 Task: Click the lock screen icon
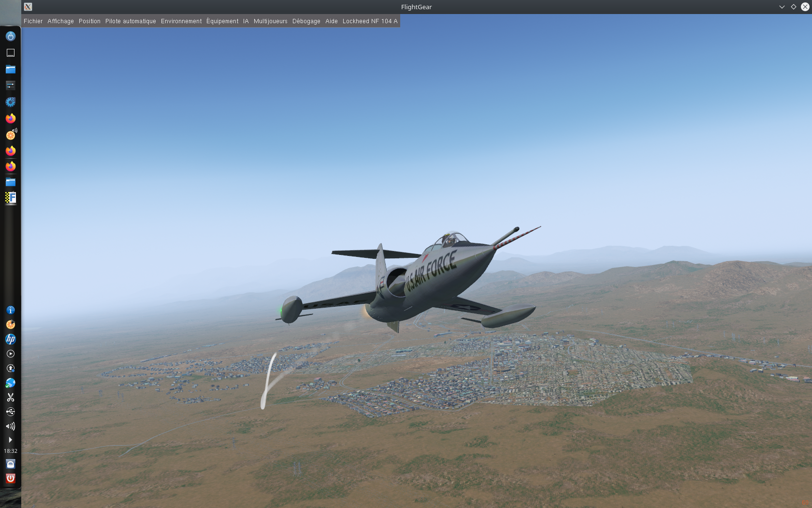[x=11, y=464]
